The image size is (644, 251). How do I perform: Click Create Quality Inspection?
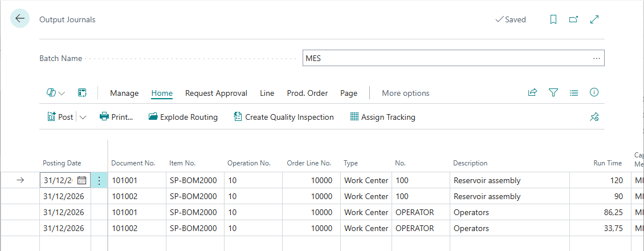point(283,117)
